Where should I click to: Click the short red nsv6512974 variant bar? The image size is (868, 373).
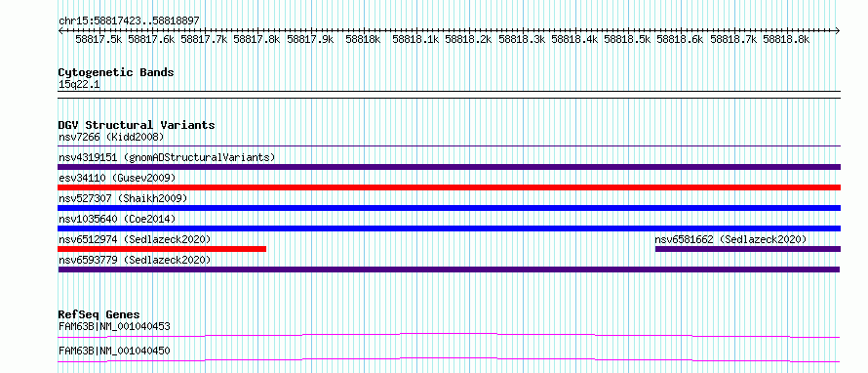tap(162, 249)
